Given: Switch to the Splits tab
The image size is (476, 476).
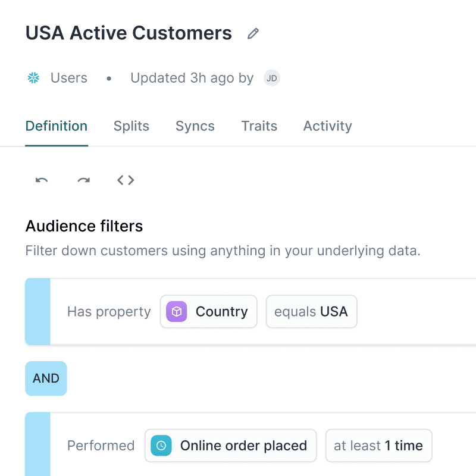Looking at the screenshot, I should click(x=131, y=126).
